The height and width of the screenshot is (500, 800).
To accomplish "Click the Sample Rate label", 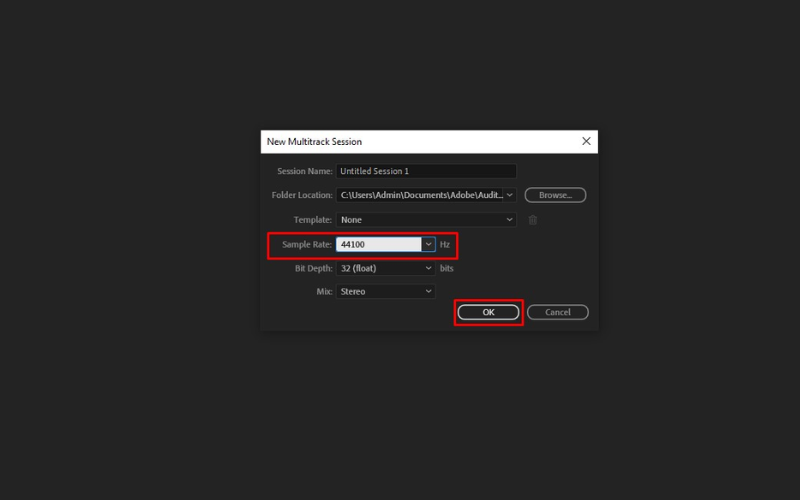I will 307,244.
